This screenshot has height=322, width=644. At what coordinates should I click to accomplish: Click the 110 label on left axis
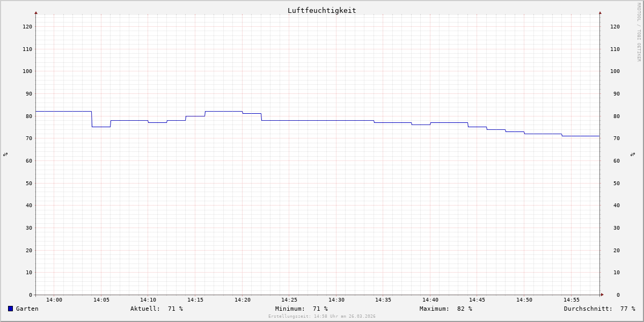click(27, 49)
